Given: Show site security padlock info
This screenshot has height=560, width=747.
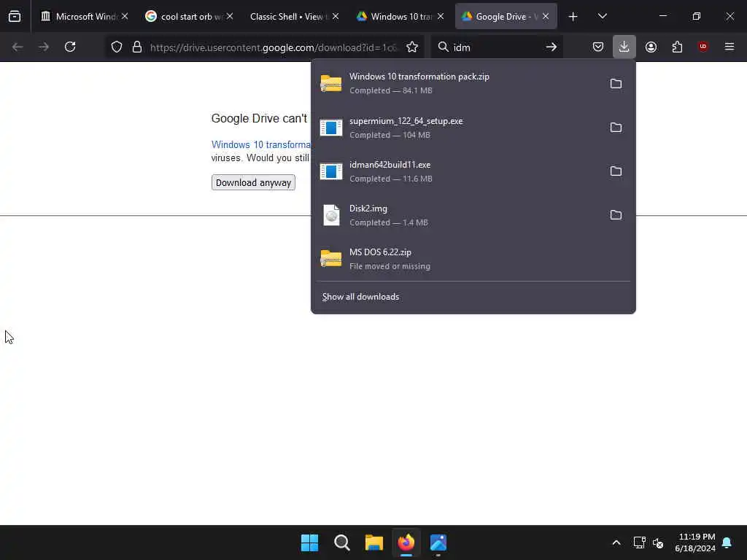Looking at the screenshot, I should [137, 47].
